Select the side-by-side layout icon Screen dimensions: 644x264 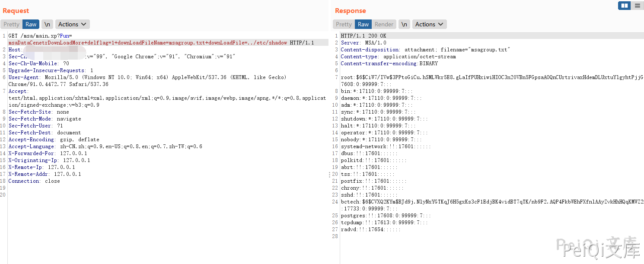pyautogui.click(x=625, y=6)
